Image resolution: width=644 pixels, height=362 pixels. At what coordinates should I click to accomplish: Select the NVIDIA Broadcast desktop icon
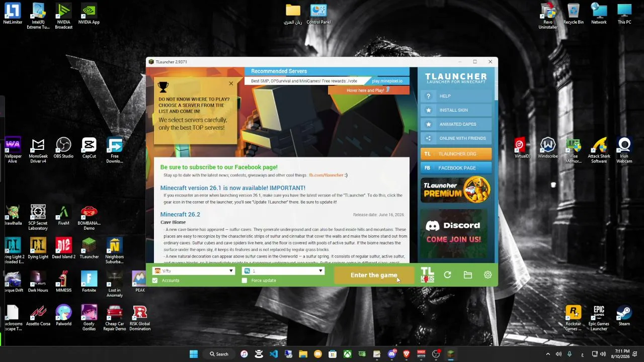[x=63, y=16]
